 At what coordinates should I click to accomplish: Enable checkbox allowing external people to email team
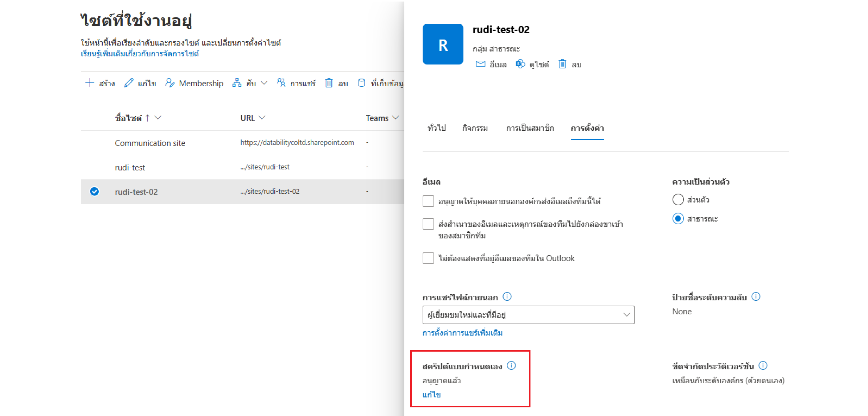point(428,201)
